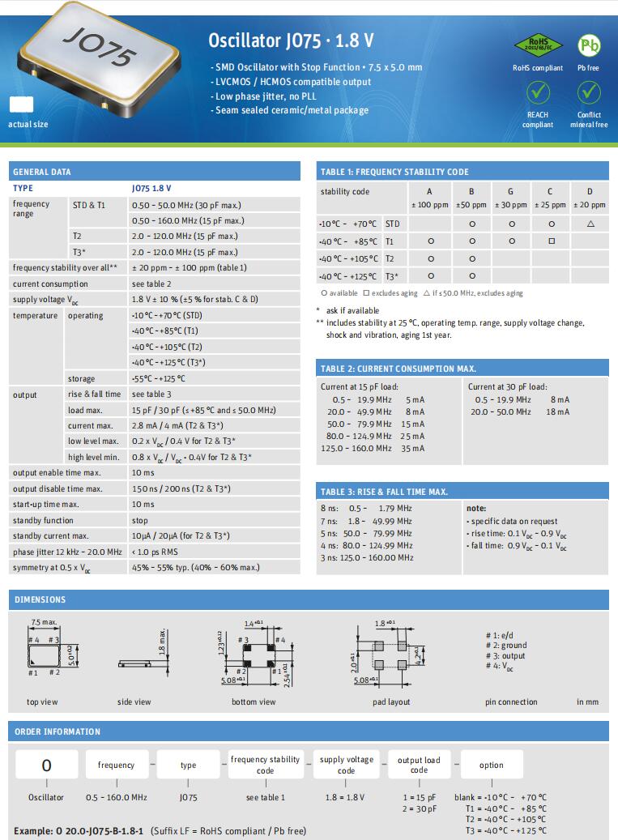Click the Pb free circle icon
The height and width of the screenshot is (840, 618).
588,45
